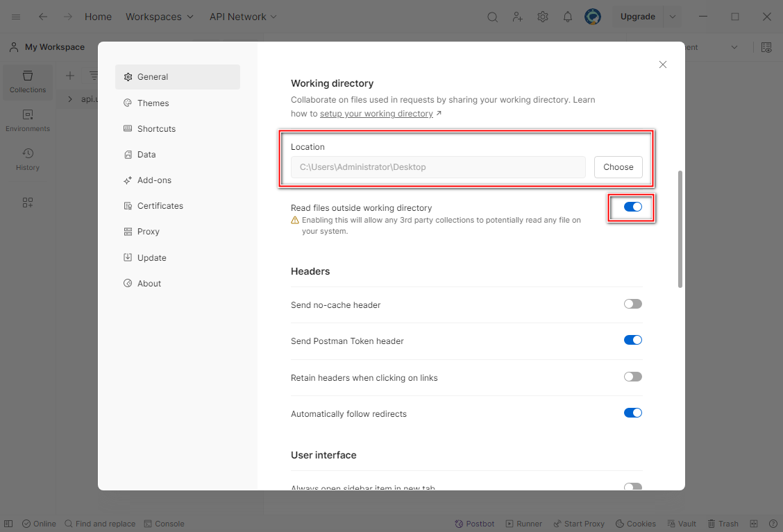Open the dropdown arrow beside Upgrade
Screen dimensions: 783x532
click(672, 17)
